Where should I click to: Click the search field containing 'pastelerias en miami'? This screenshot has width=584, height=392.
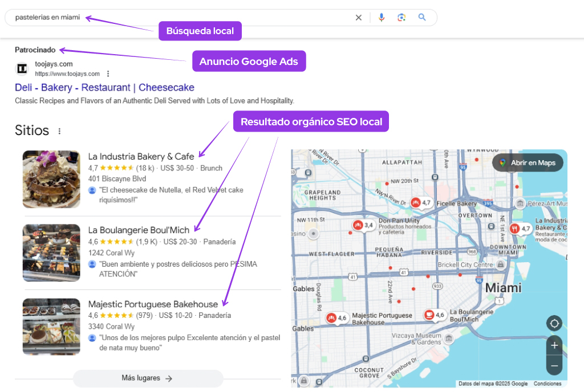[x=221, y=18]
